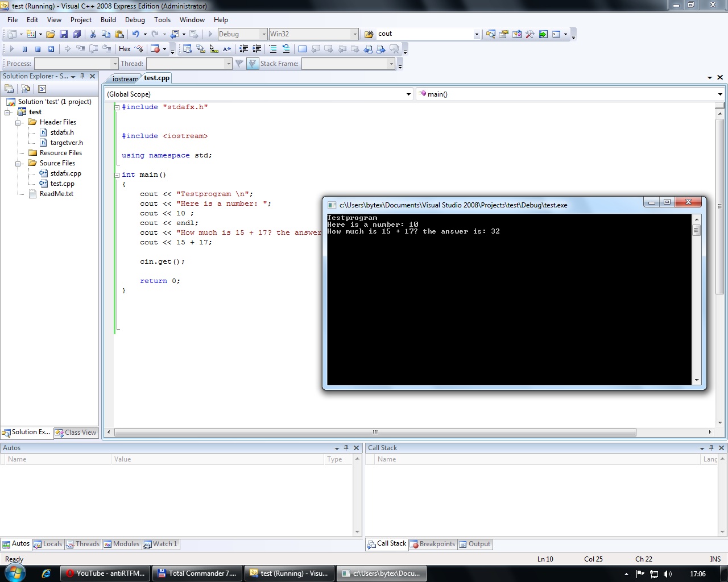Click the Value column header in Autos

pos(217,459)
